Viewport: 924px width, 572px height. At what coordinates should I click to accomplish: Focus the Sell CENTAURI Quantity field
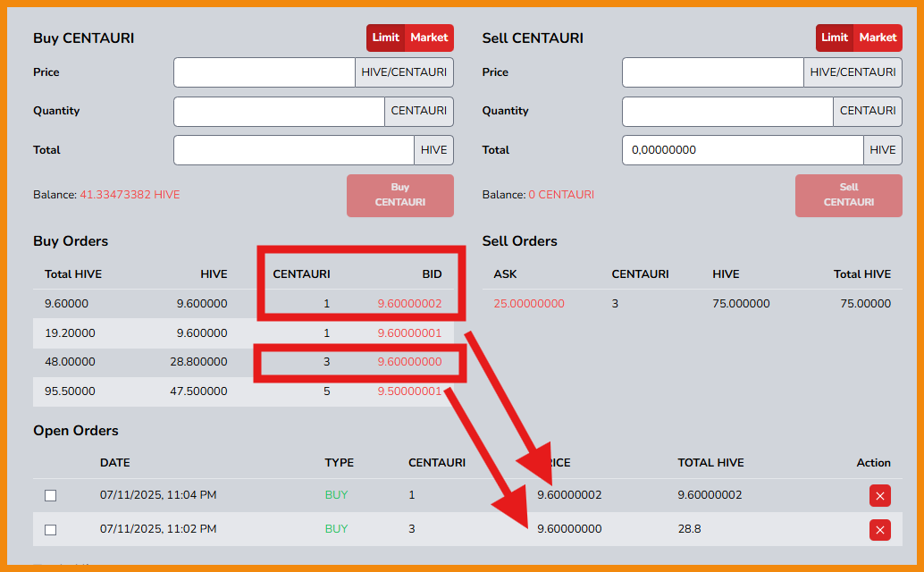[727, 112]
